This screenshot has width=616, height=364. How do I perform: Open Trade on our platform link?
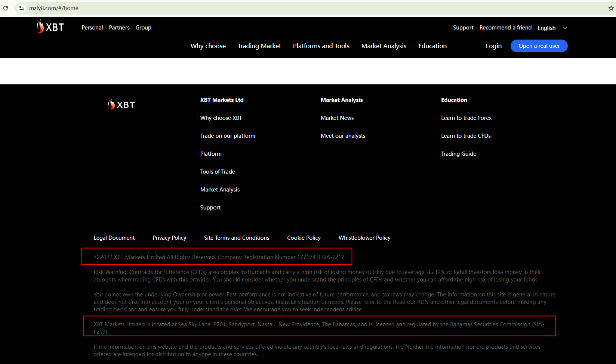(x=228, y=136)
